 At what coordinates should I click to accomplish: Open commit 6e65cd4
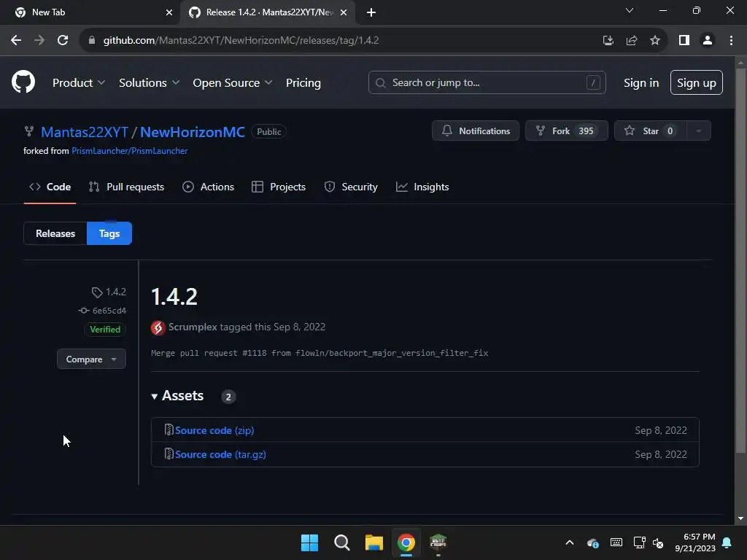pos(109,311)
